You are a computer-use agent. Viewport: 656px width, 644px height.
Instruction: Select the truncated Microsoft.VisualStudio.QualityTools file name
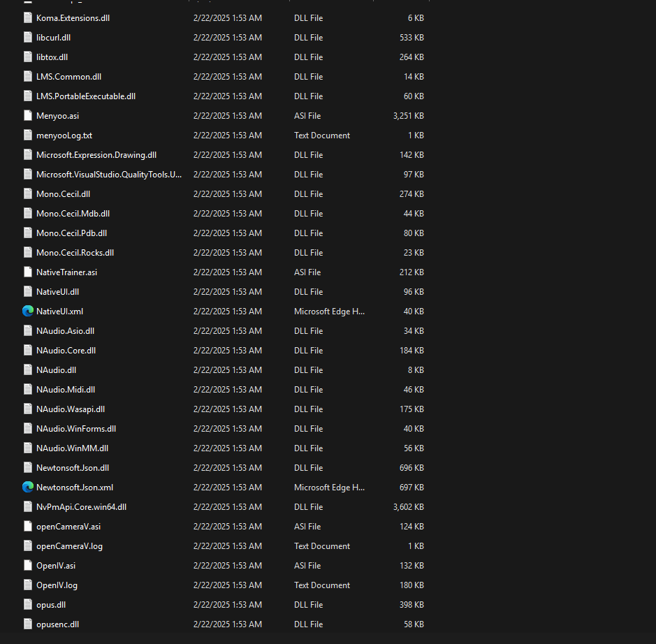[x=109, y=175]
